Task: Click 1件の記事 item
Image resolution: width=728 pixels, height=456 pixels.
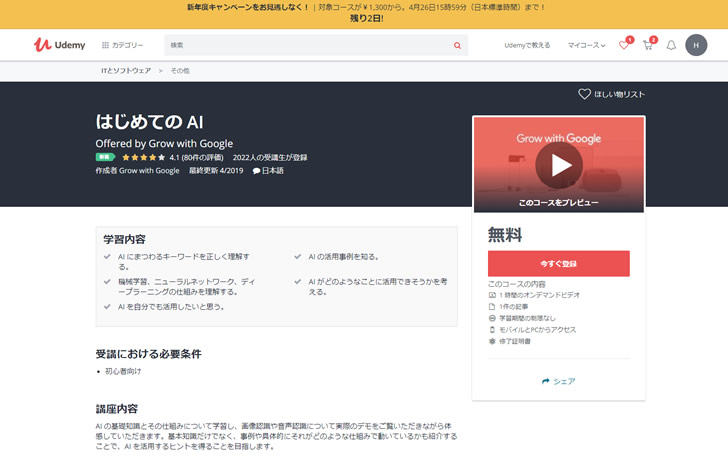Action: 508,306
